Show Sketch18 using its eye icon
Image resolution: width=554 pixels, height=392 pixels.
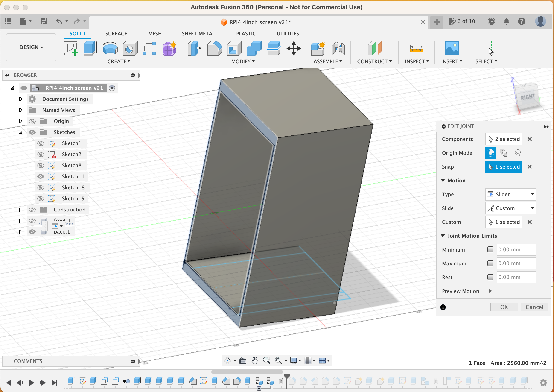pyautogui.click(x=41, y=187)
